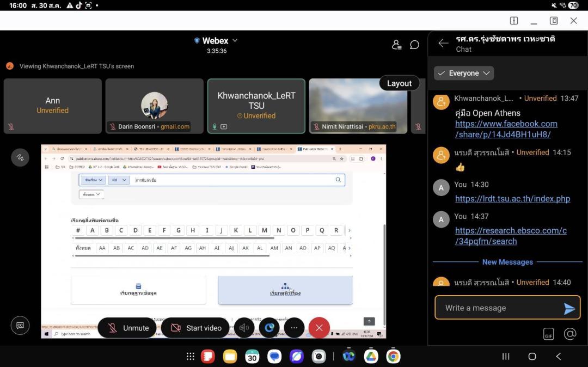Expand the Everyone recipient dropdown
Viewport: 588px width, 367px height.
point(464,73)
